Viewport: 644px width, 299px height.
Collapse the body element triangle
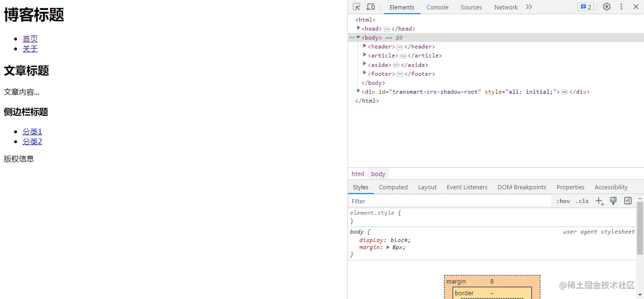click(358, 37)
